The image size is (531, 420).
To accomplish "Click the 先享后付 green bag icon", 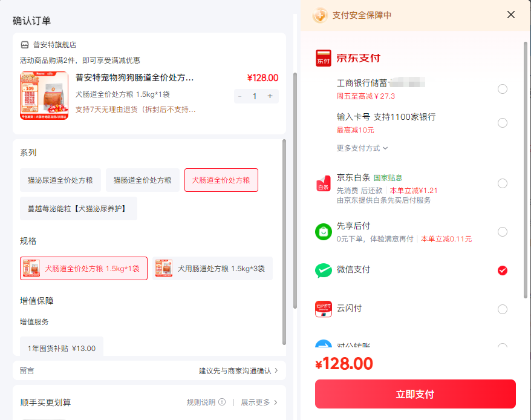I will tap(324, 232).
